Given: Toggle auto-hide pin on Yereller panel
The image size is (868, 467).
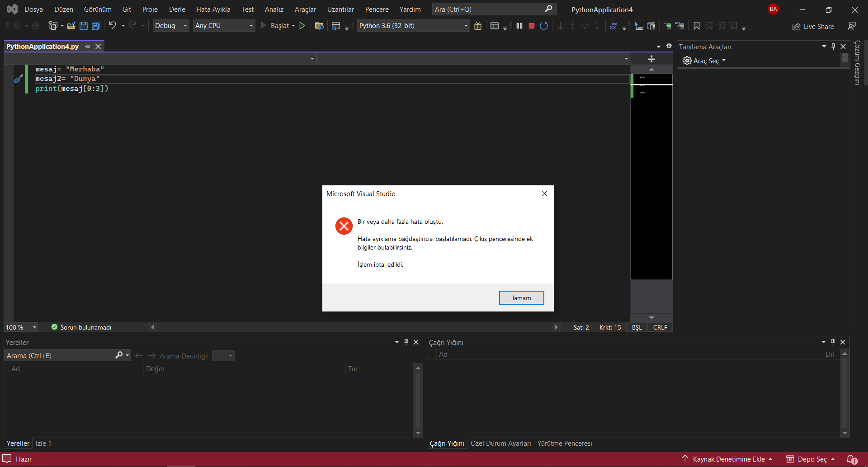Looking at the screenshot, I should pos(406,342).
